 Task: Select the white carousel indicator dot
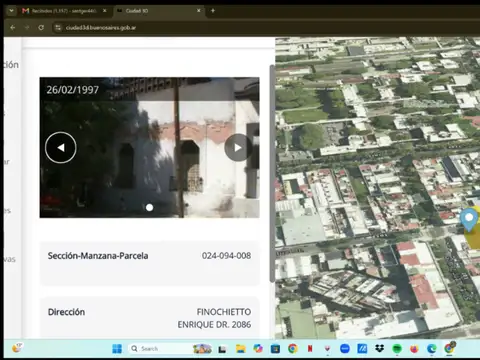(149, 208)
